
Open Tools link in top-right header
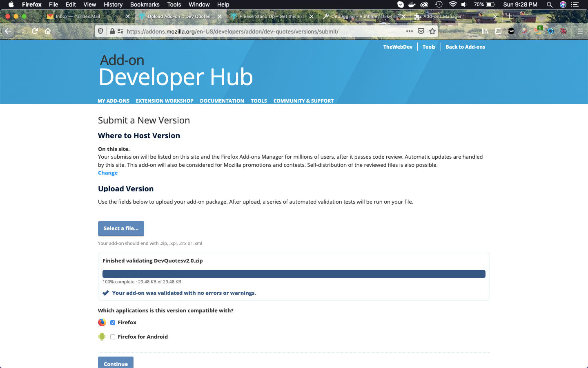pos(429,47)
